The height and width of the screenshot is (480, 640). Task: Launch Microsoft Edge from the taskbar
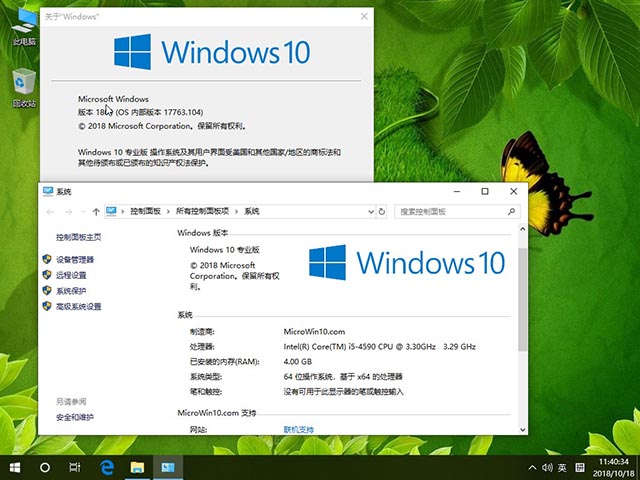pos(107,467)
